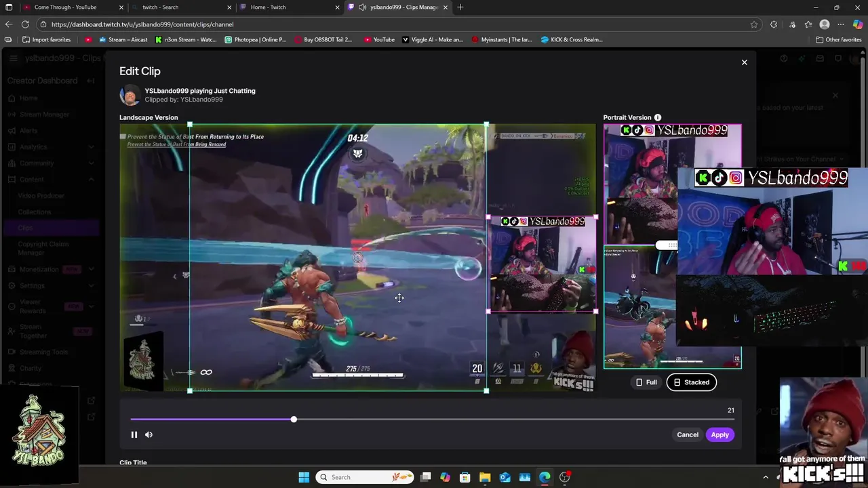Image resolution: width=868 pixels, height=488 pixels.
Task: Open Import favorites bookmark
Action: point(46,39)
